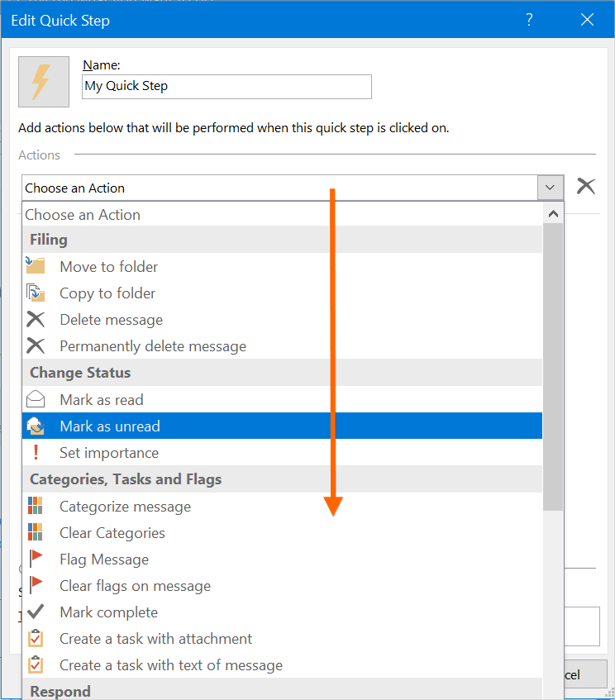Remove the action with the X button
This screenshot has height=700, width=615.
click(x=585, y=187)
